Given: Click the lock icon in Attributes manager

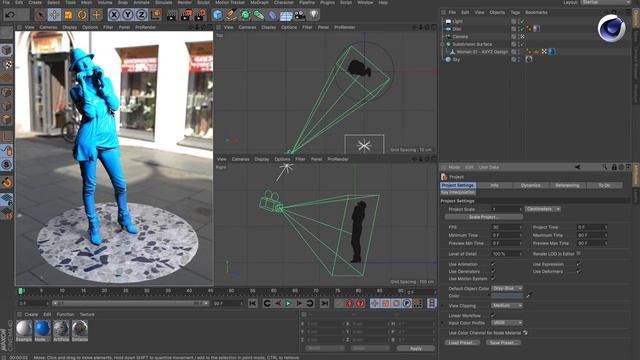Looking at the screenshot, I should [x=614, y=167].
